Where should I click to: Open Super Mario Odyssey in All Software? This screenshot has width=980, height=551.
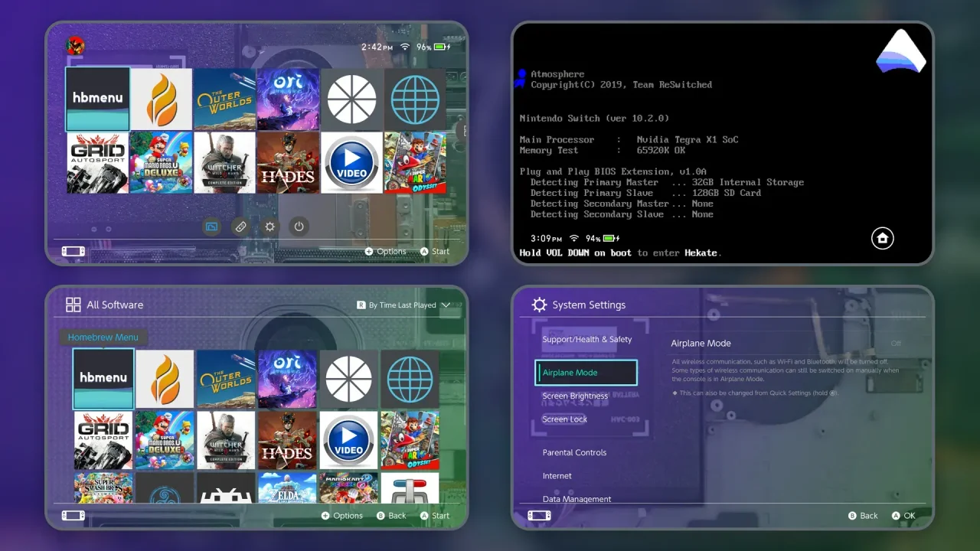[x=410, y=441]
